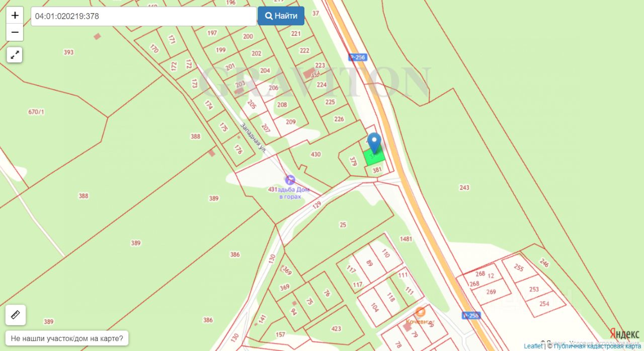Select the purple Усадьба Дом в горах marker
The height and width of the screenshot is (351, 644).
(290, 179)
